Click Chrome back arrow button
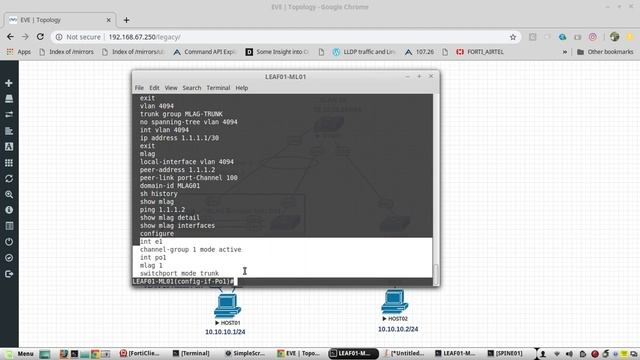Viewport: 640px width, 360px height. 10,37
